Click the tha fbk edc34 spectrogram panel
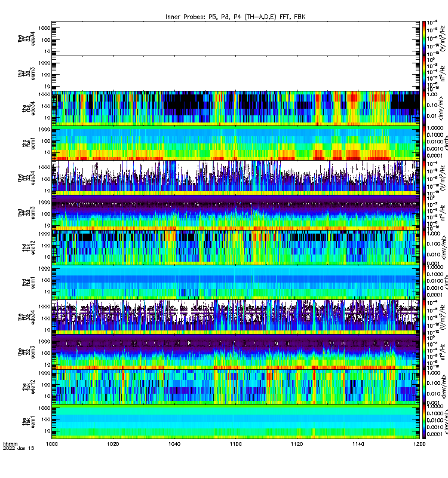This screenshot has width=448, height=478. point(235,108)
